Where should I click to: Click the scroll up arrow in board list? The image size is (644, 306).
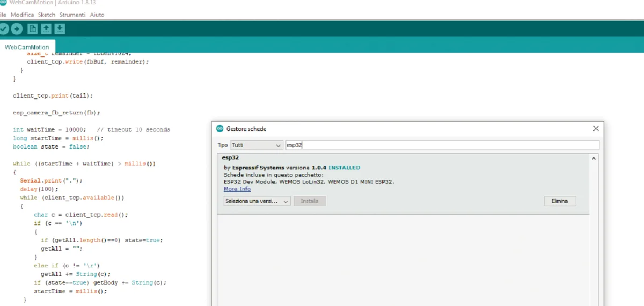[594, 158]
